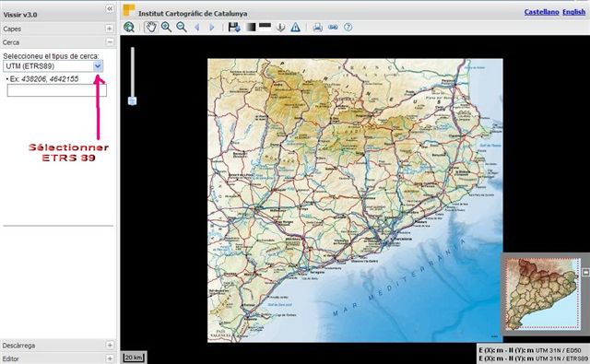Click the warning triangle icon
590x364 pixels.
point(295,27)
